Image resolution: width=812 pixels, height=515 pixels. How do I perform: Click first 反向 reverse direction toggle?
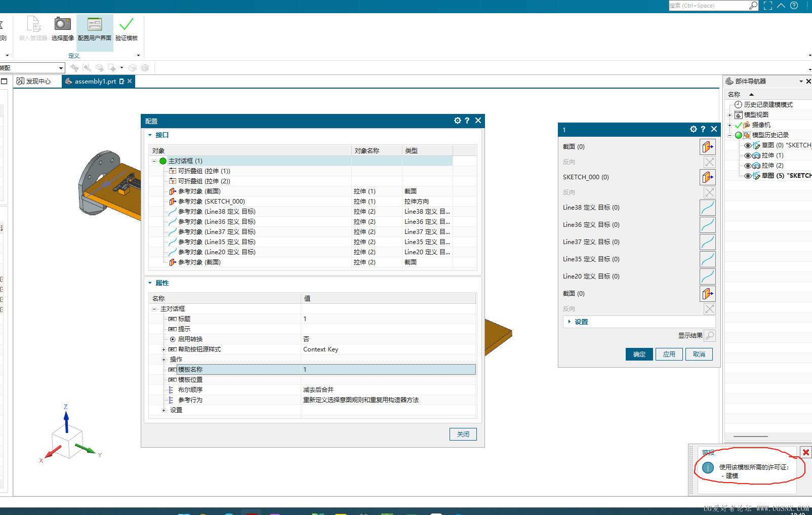click(x=710, y=162)
